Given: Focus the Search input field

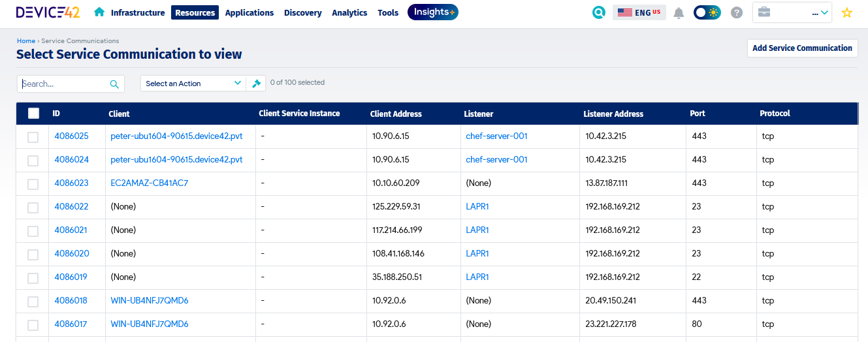Looking at the screenshot, I should point(62,84).
